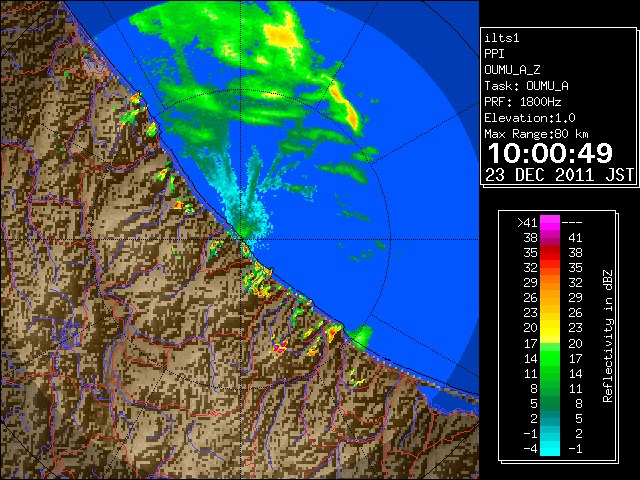Click the "Max Range:80 km" line
Image resolution: width=640 pixels, height=480 pixels.
(536, 134)
